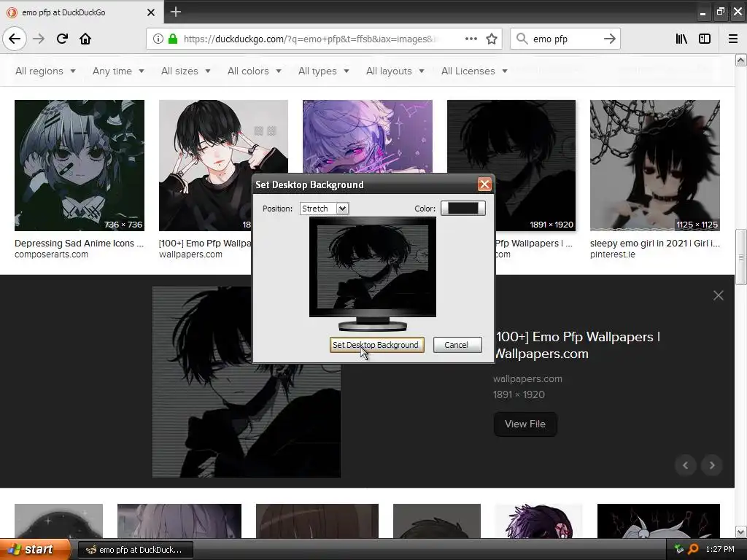Open the purple-haired character thumbnail in bottom row
Screen dimensions: 747x560
point(538,521)
